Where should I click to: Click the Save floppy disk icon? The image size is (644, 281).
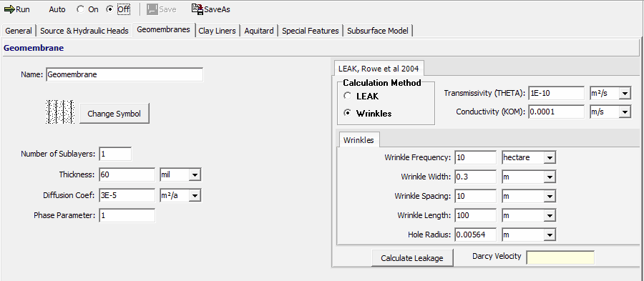pos(152,9)
